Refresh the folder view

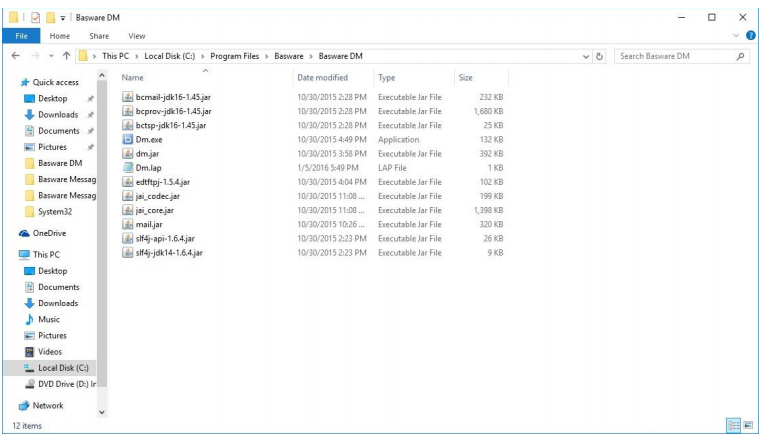point(600,56)
